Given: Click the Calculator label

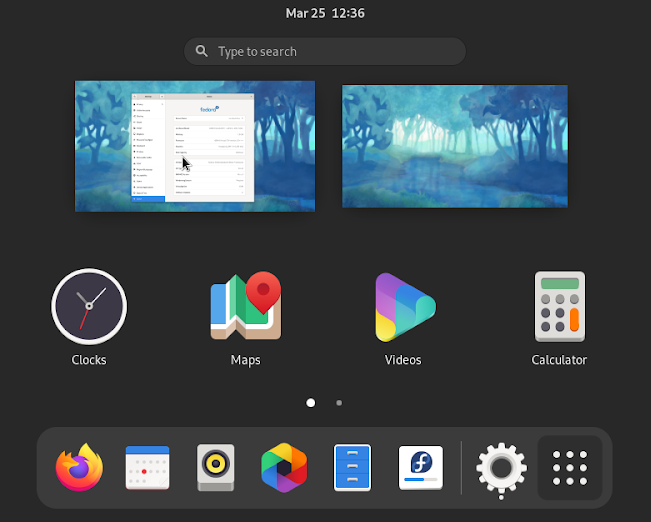Looking at the screenshot, I should [x=559, y=360].
